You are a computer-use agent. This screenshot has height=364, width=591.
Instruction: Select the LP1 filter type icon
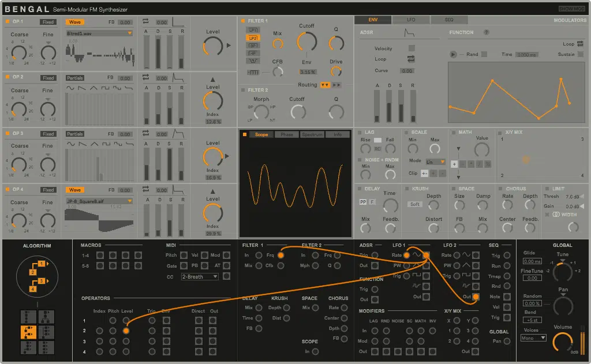(x=253, y=30)
